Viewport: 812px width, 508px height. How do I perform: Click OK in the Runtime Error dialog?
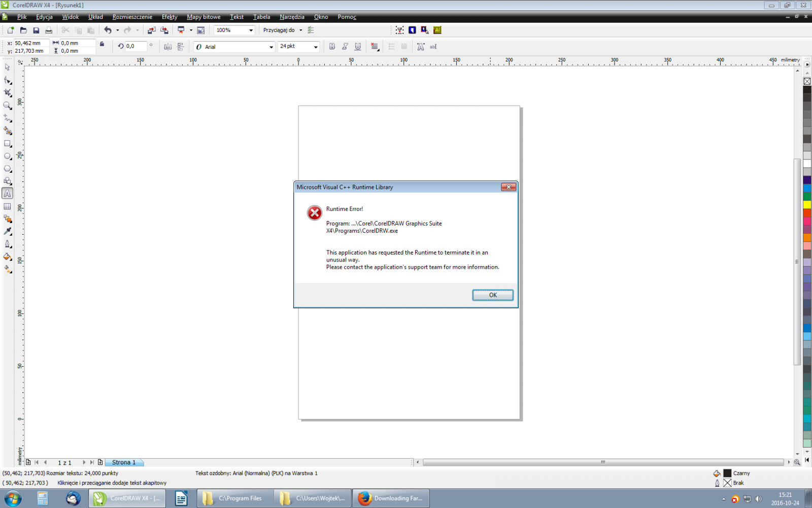493,295
